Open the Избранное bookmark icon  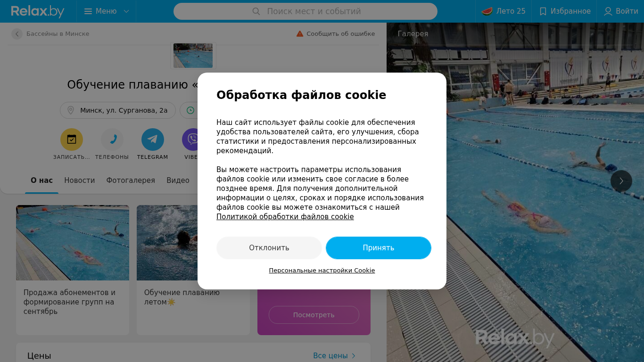coord(543,11)
